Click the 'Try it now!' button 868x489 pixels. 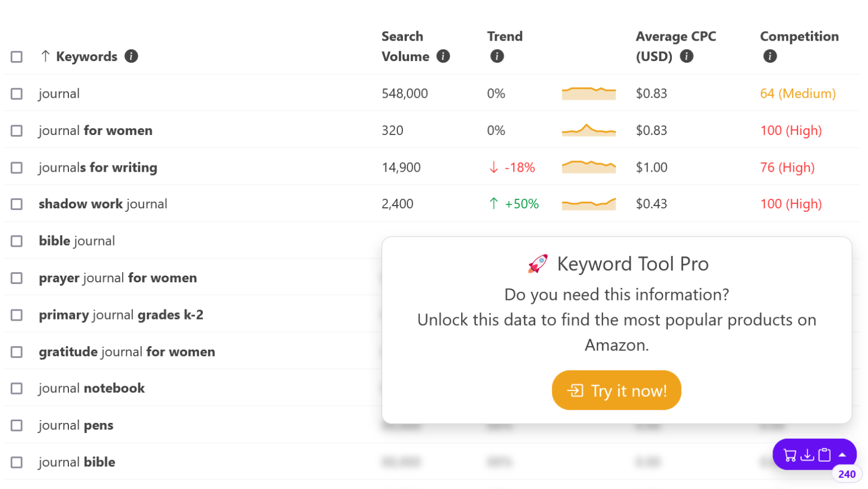tap(617, 390)
